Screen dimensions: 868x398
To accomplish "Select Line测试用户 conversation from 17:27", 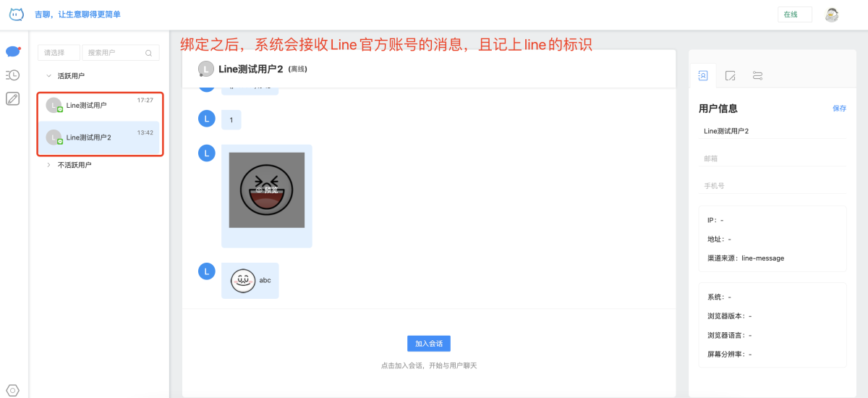I will pos(100,106).
